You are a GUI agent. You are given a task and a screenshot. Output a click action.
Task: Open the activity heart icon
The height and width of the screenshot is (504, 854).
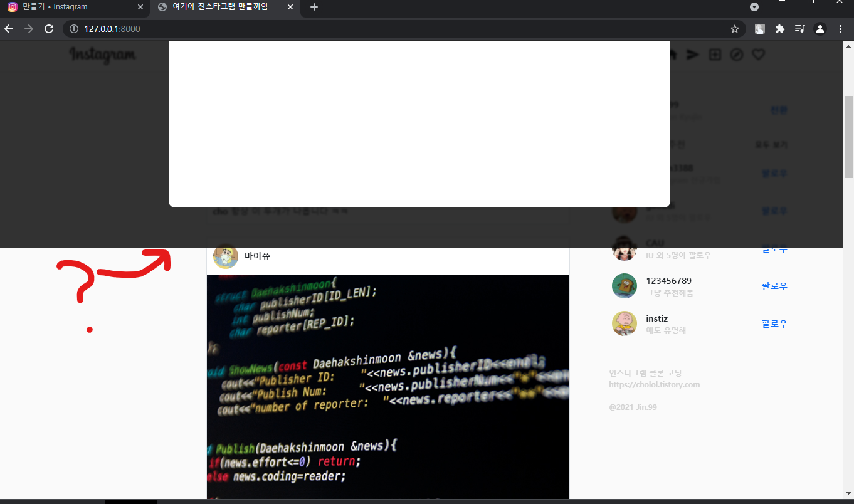[x=759, y=55]
